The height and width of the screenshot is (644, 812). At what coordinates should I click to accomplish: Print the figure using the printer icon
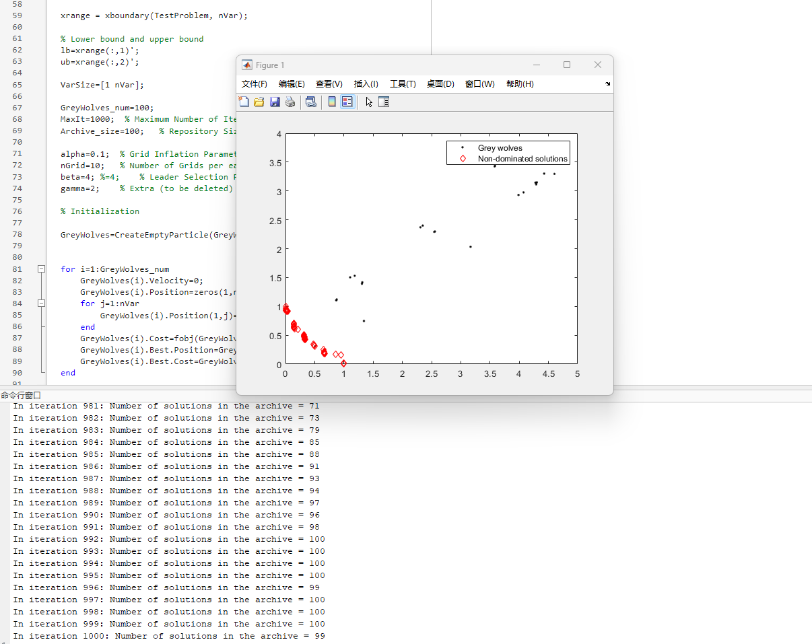tap(290, 102)
